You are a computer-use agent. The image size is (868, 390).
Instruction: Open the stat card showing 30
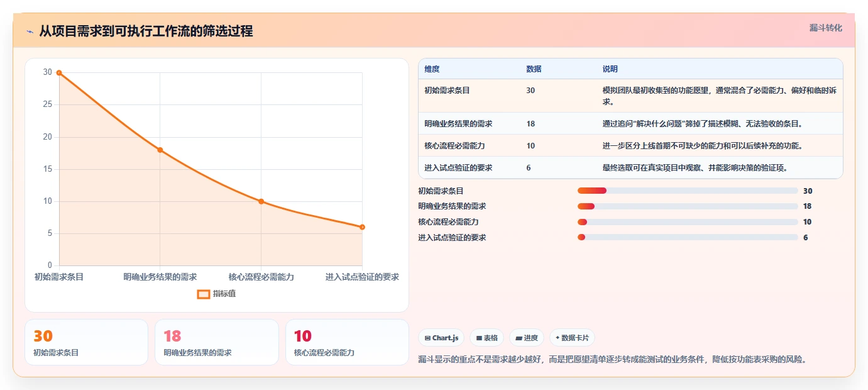click(87, 342)
